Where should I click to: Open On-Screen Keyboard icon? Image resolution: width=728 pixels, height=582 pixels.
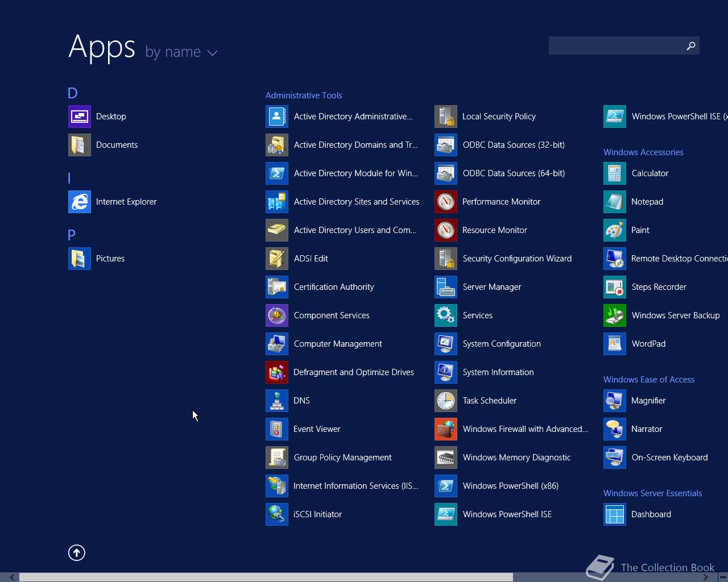click(x=615, y=458)
